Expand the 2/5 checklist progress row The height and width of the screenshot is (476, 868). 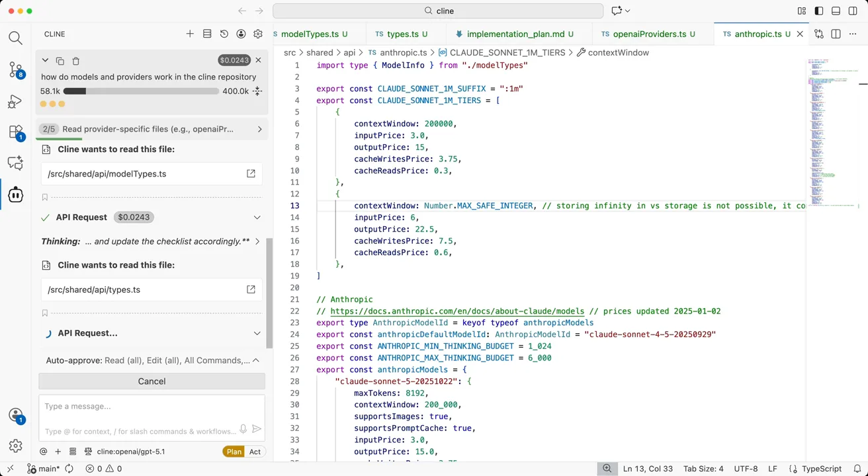tap(152, 129)
